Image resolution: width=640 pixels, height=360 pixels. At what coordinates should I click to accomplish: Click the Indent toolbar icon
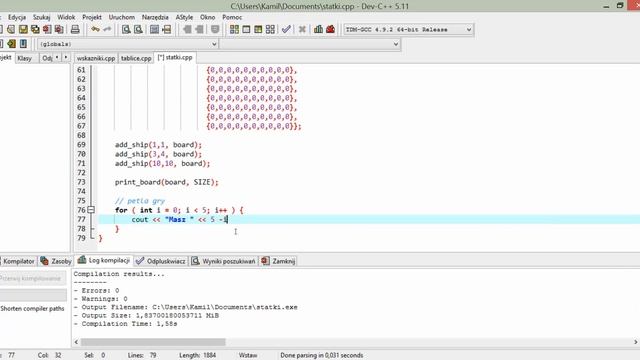199,29
